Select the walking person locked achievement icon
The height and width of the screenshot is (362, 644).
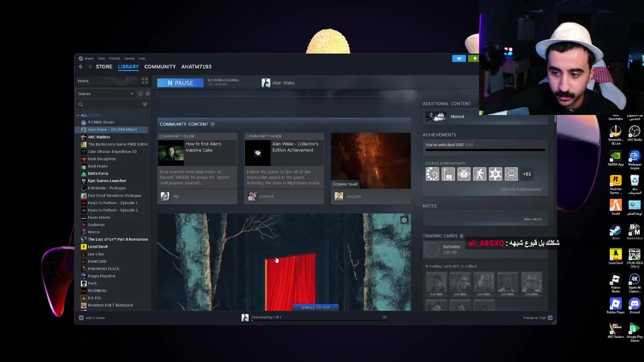pyautogui.click(x=479, y=174)
